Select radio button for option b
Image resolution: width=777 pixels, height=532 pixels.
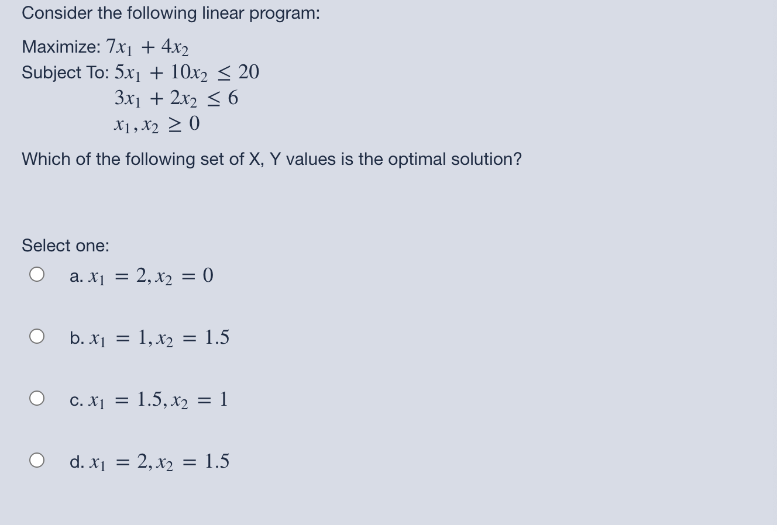36,336
